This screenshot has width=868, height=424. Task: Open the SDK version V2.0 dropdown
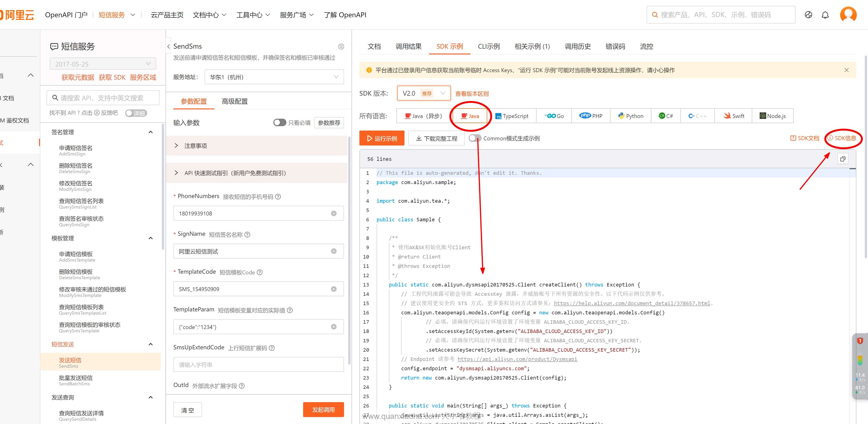[x=424, y=94]
